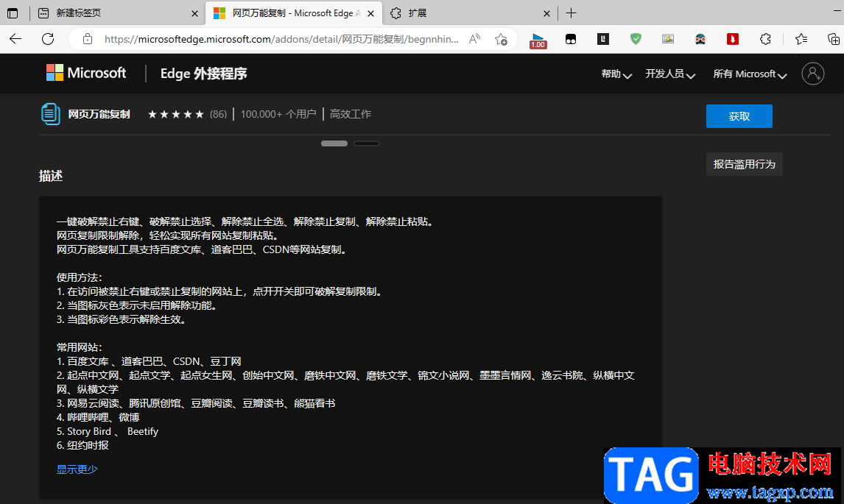Click the Microsoft logo
844x504 pixels.
[86, 73]
